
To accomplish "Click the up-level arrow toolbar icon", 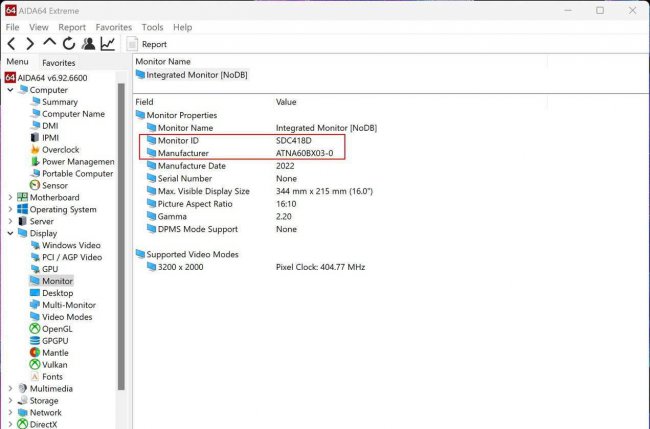I will coord(49,42).
